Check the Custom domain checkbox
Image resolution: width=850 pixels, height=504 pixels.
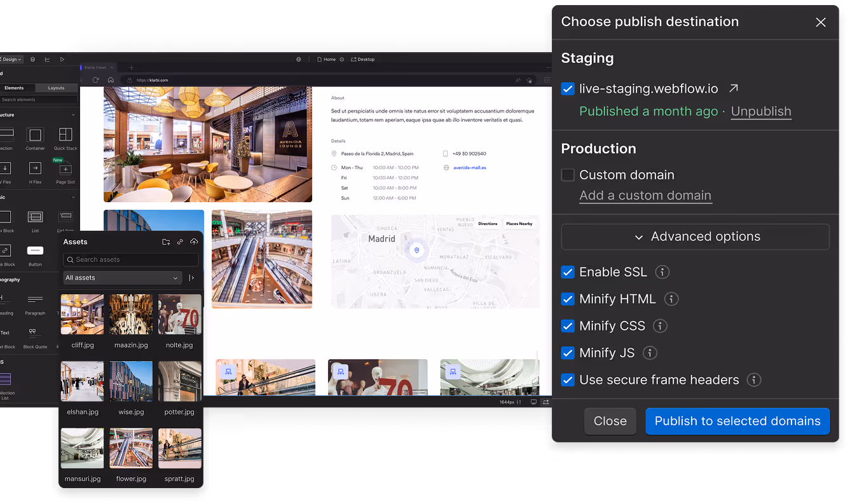click(x=568, y=175)
